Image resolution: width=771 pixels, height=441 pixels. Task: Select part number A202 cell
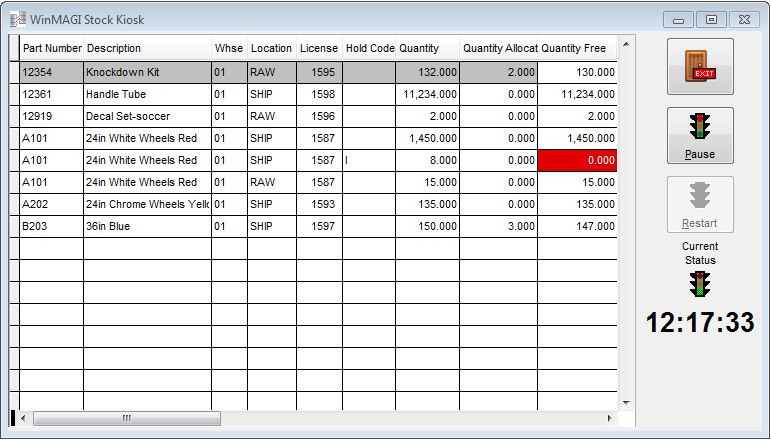click(x=52, y=205)
